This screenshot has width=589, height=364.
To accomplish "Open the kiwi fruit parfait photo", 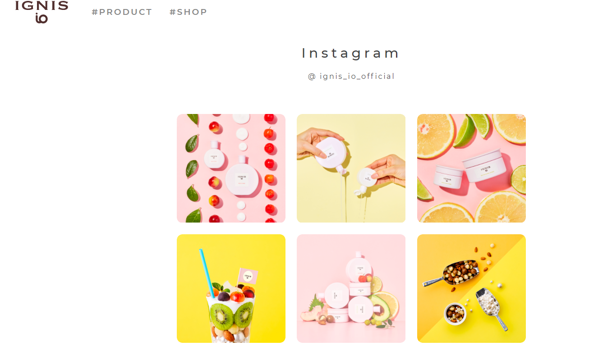I will click(231, 288).
